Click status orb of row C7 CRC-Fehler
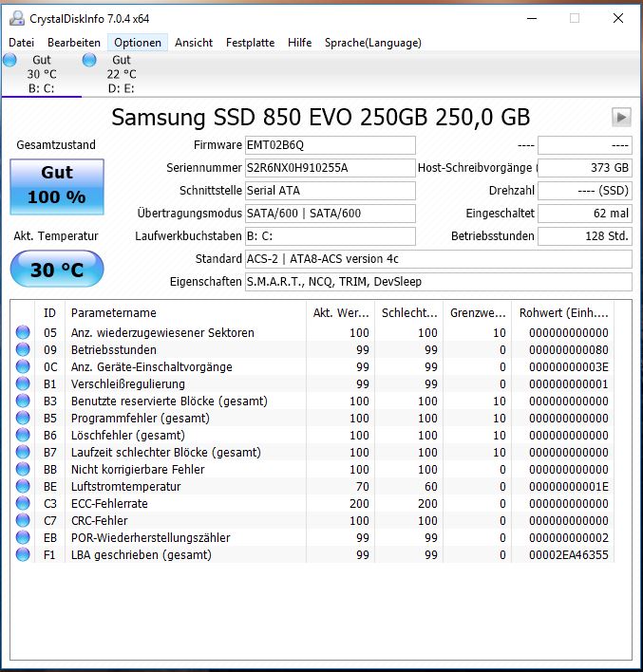The width and height of the screenshot is (643, 672). pyautogui.click(x=23, y=520)
